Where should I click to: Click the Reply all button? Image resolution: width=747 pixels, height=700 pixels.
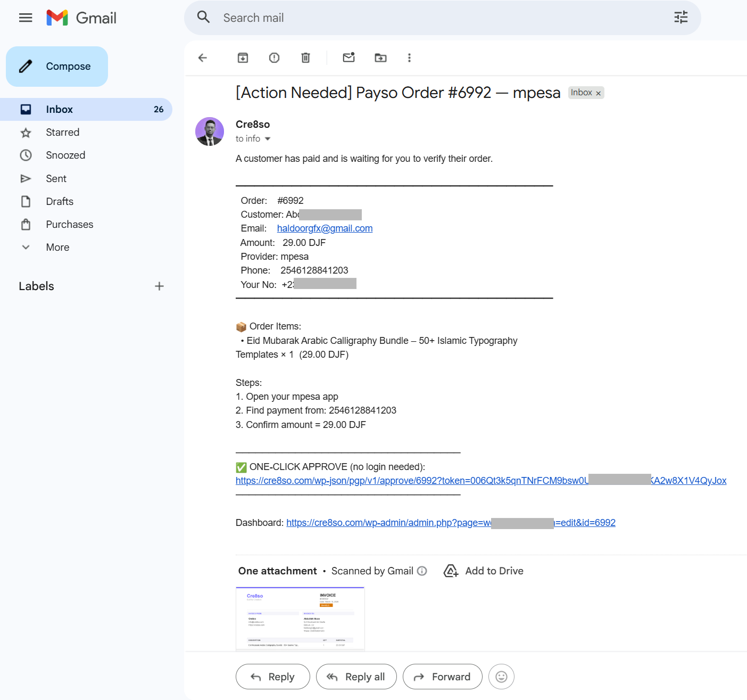pos(356,677)
